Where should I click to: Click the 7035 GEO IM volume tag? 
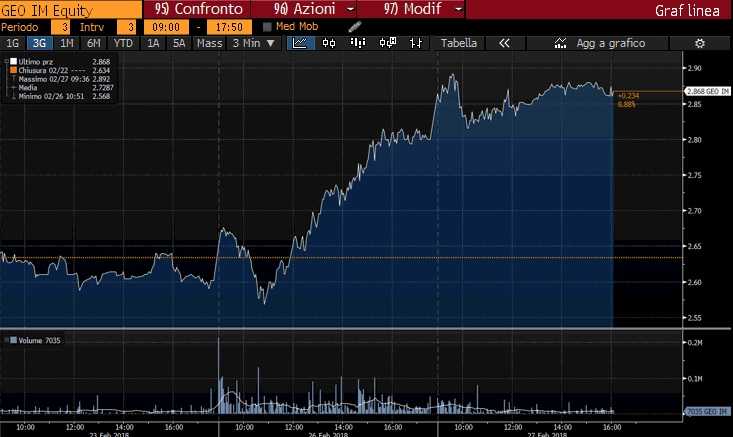click(707, 411)
